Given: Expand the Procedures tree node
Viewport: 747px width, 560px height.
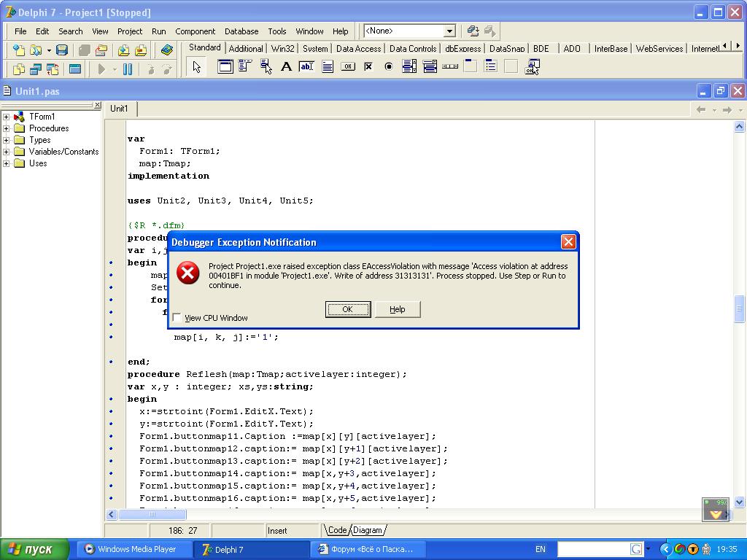Looking at the screenshot, I should click(x=7, y=128).
